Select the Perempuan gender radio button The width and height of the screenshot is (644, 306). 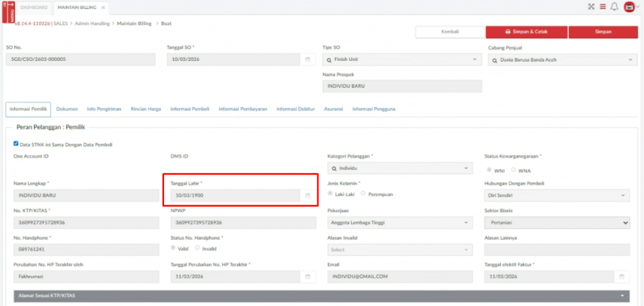(364, 194)
